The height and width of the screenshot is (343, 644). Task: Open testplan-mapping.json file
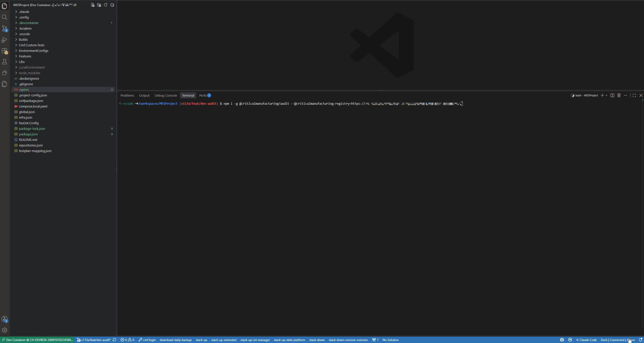click(x=63, y=151)
